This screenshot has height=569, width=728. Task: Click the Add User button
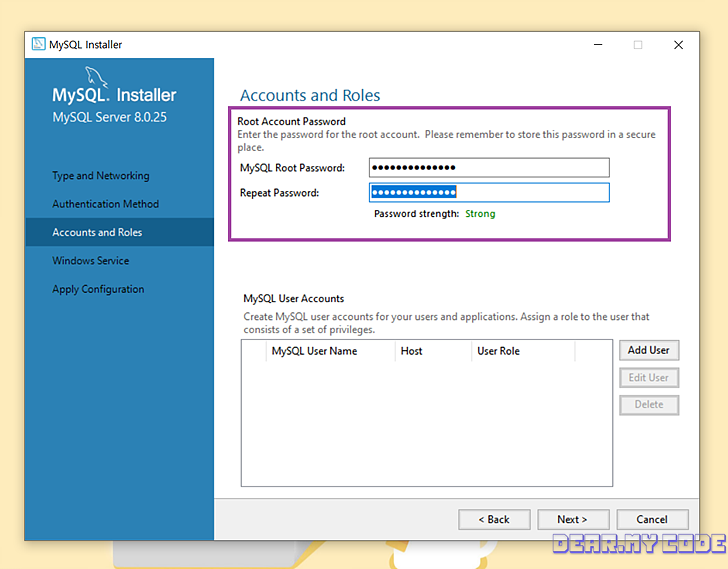[x=649, y=350]
